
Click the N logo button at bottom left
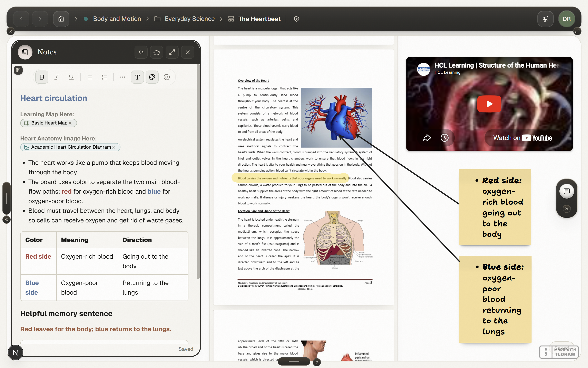coord(15,352)
